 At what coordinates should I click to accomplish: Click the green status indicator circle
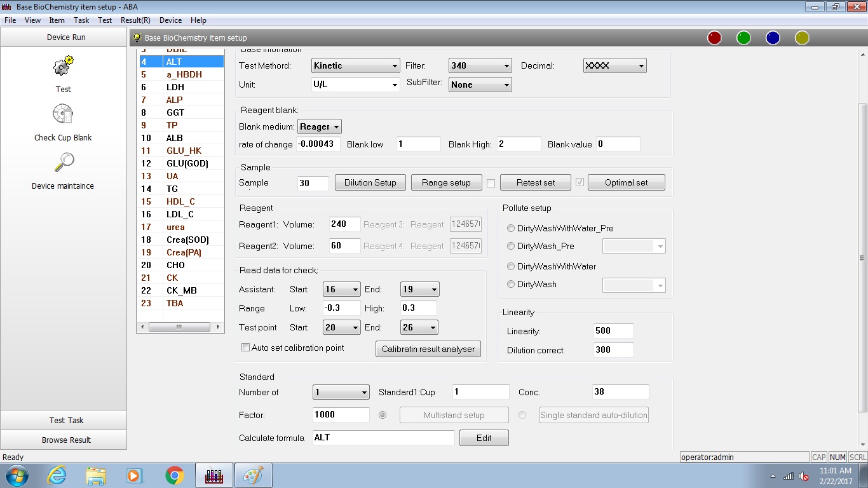pos(743,38)
